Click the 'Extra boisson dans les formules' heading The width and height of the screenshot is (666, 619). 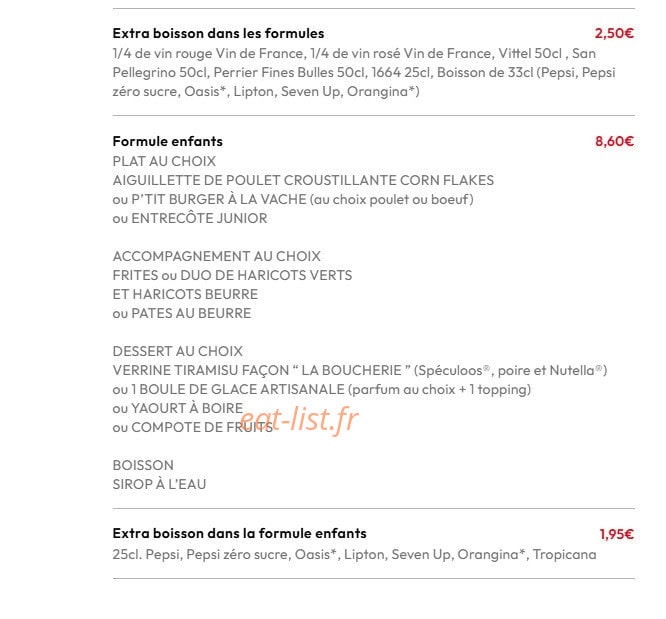coord(218,33)
